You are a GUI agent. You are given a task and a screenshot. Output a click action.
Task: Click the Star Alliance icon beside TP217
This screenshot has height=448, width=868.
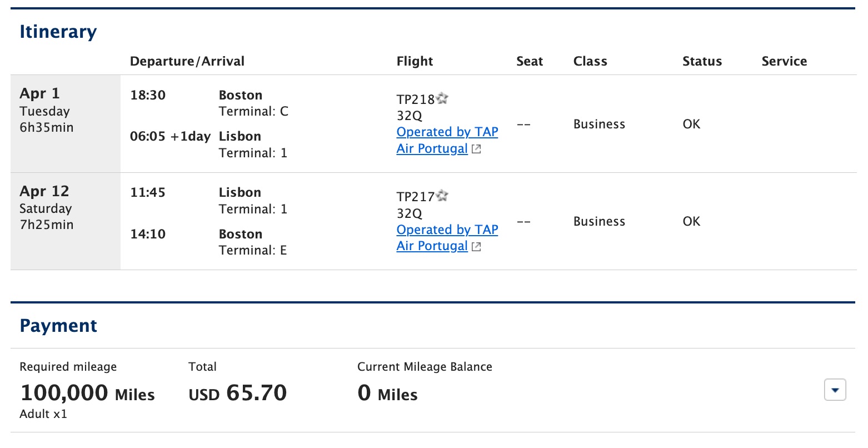point(442,195)
